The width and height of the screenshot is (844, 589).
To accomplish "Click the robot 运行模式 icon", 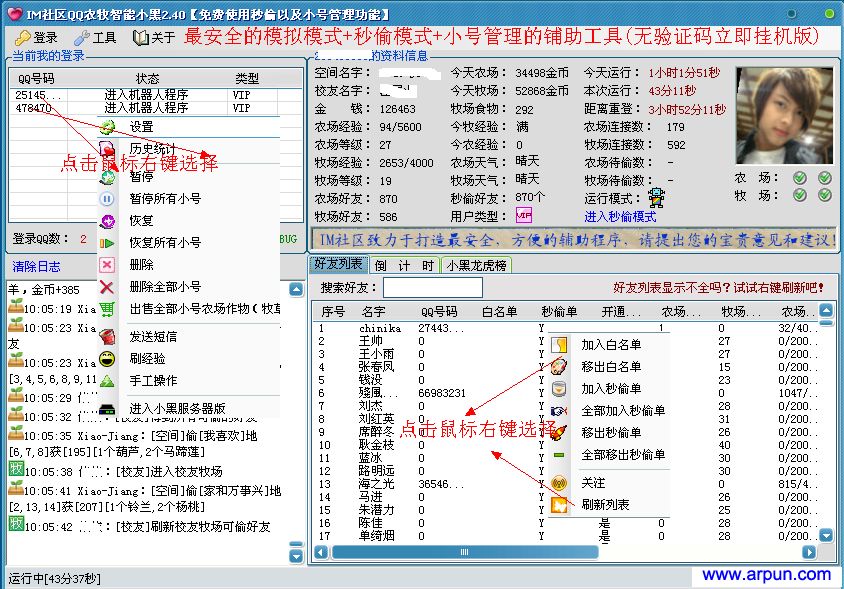I will pyautogui.click(x=656, y=198).
